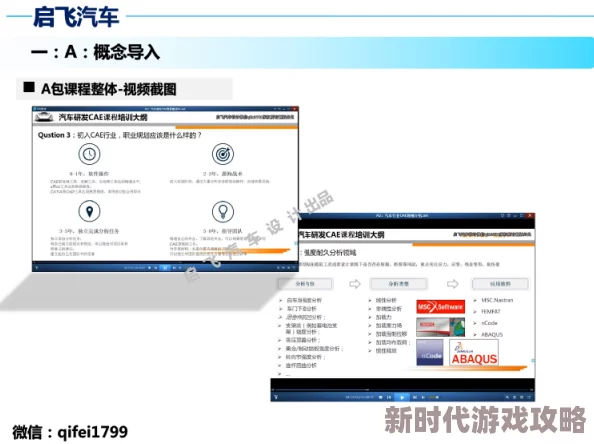This screenshot has height=444, width=594.
Task: Click the lightbulb icon for 5-10年
Action: pos(223,211)
